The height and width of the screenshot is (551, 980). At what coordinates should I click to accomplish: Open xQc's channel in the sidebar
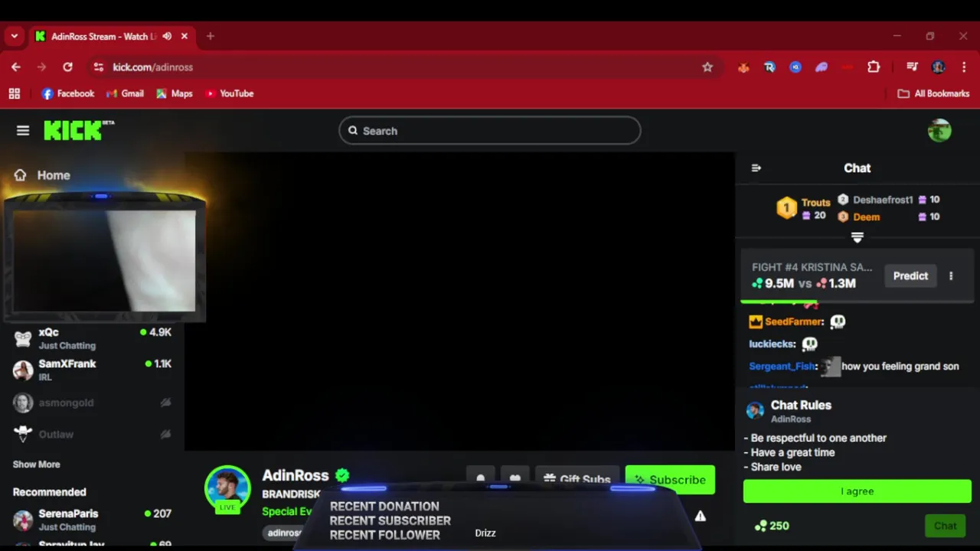point(92,338)
